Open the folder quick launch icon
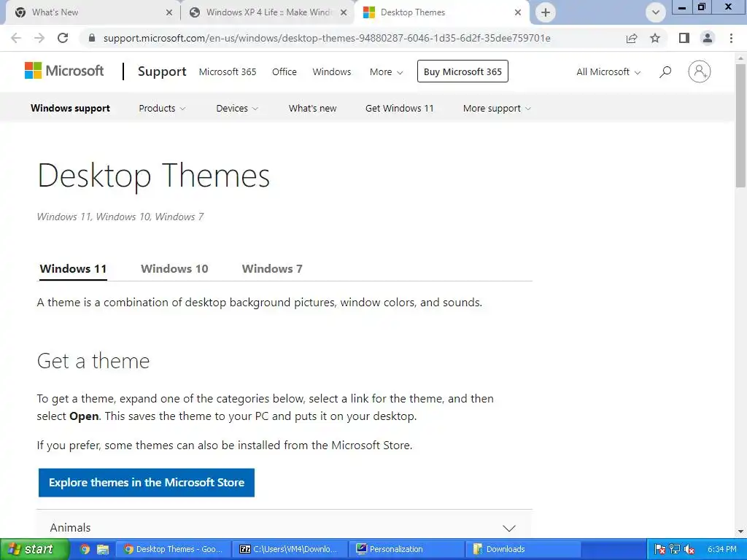747x560 pixels. coord(103,549)
